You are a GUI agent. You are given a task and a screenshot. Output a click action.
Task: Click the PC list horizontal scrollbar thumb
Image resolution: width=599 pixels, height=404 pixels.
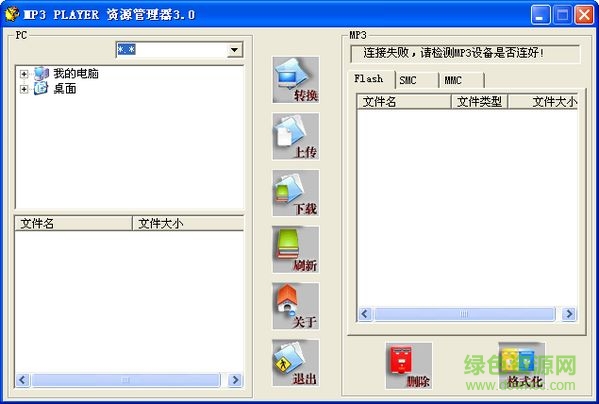(x=126, y=380)
